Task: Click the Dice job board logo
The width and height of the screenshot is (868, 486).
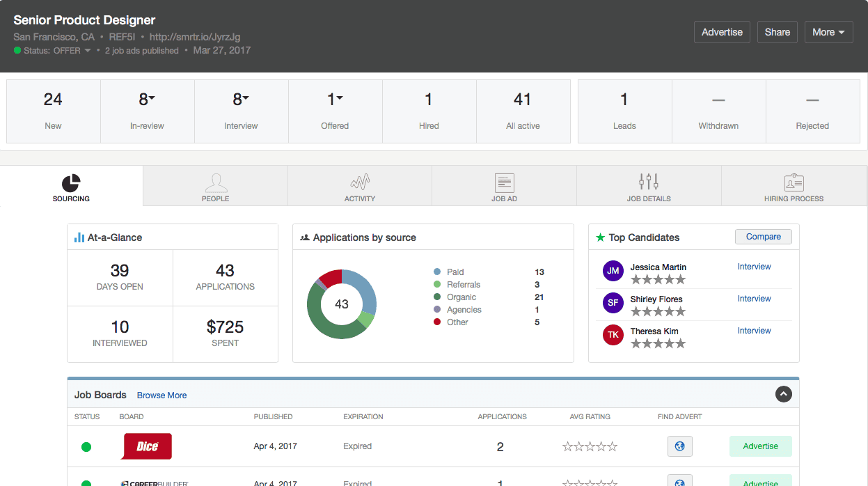Action: point(146,446)
